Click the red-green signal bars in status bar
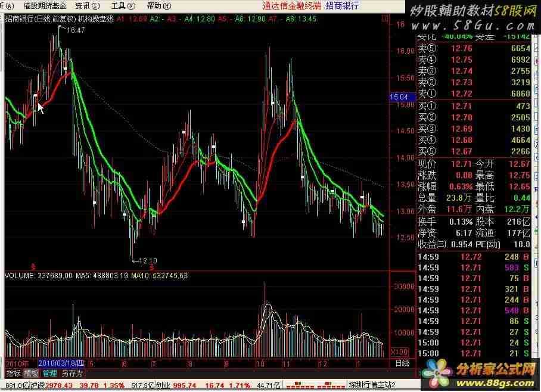This screenshot has height=392, width=541. pyautogui.click(x=314, y=385)
